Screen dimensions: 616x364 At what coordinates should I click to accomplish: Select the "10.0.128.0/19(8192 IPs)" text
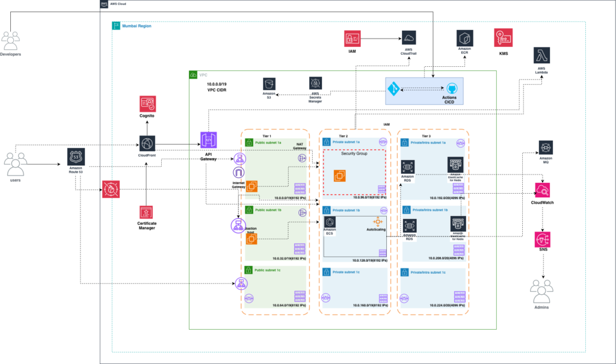tap(370, 261)
